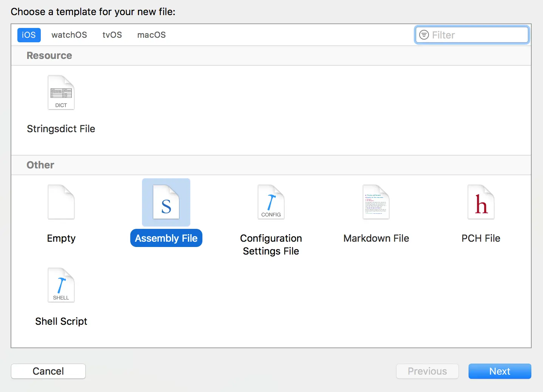Screen dimensions: 543x392
Task: Click the Previous button
Action: click(x=427, y=371)
